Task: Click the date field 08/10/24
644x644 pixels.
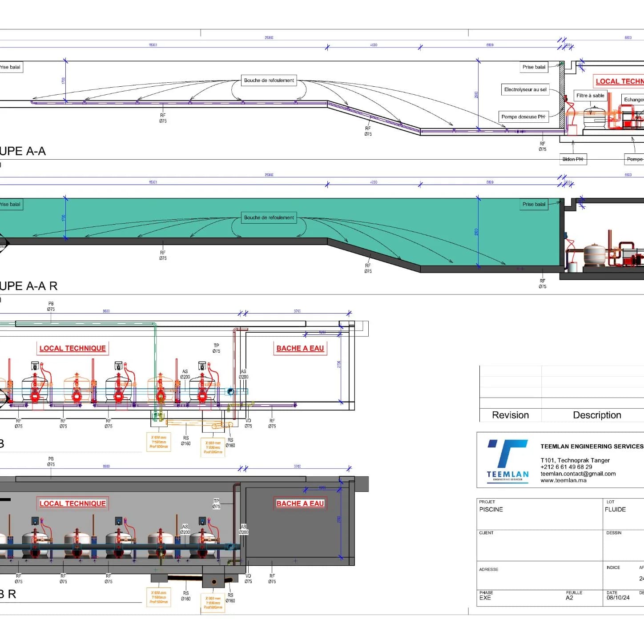Action: click(618, 598)
